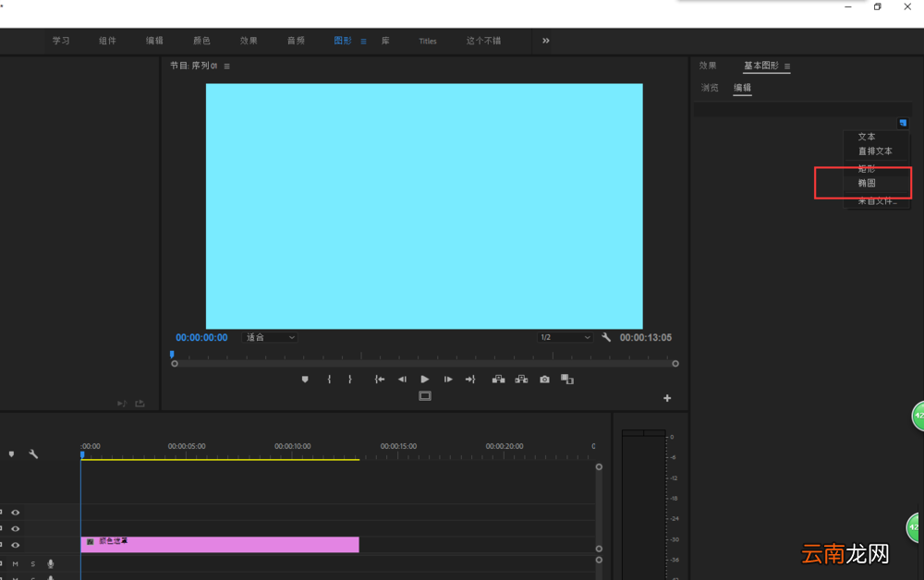Viewport: 924px width, 580px height.
Task: Switch to the 效果 workspace in the top bar
Action: pyautogui.click(x=249, y=41)
